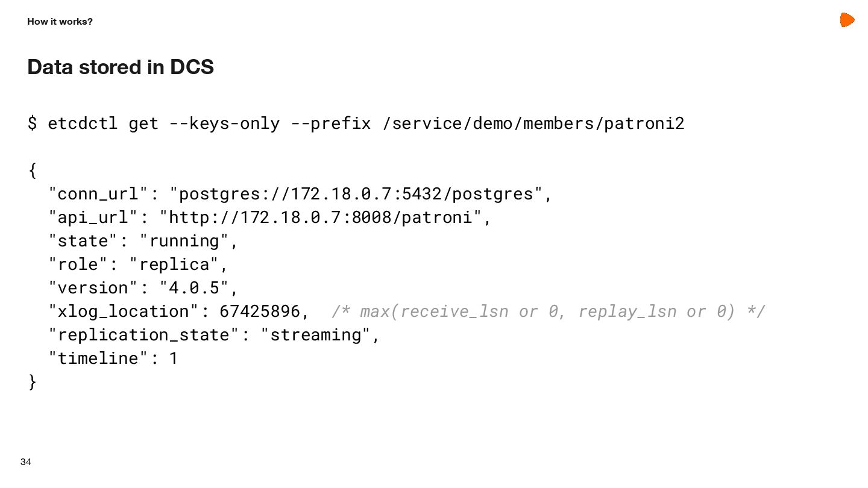
Task: Click the "timeline" key text
Action: click(x=98, y=358)
